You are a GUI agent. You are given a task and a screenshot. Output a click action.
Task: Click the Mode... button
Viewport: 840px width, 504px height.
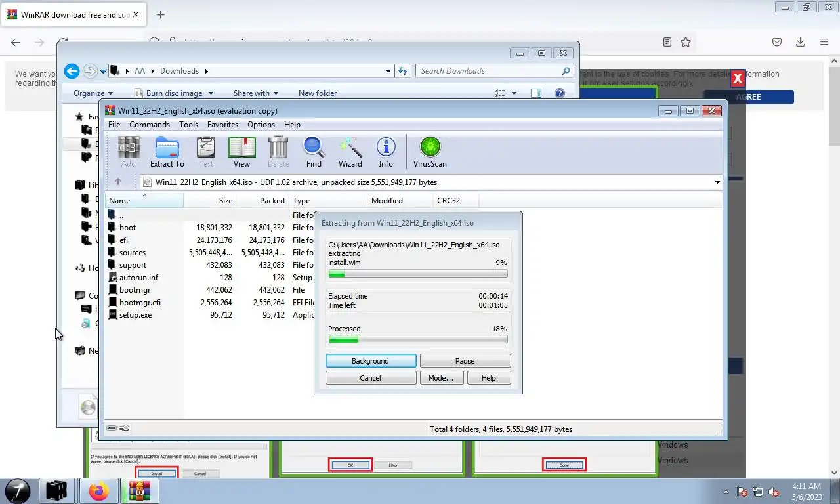[x=441, y=378]
